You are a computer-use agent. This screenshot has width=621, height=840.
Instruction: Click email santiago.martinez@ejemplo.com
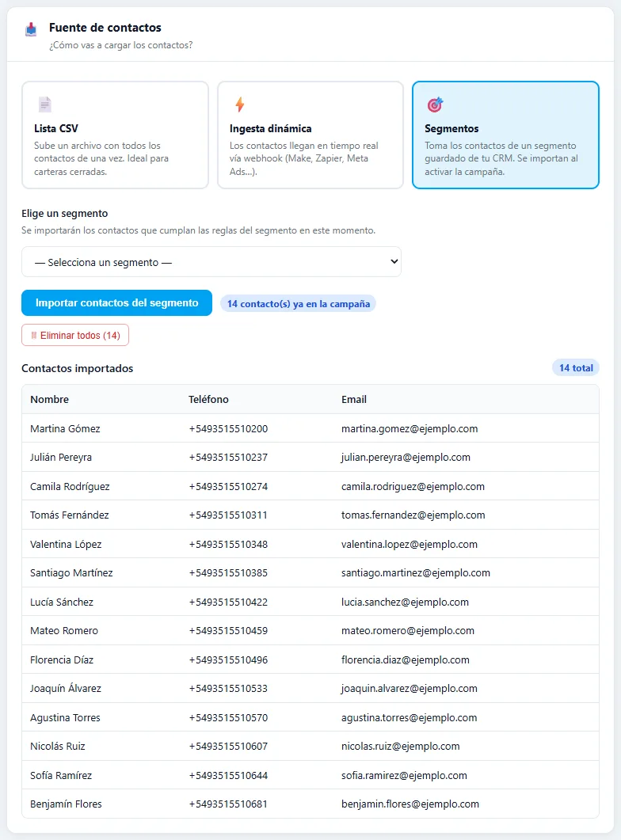pyautogui.click(x=416, y=573)
